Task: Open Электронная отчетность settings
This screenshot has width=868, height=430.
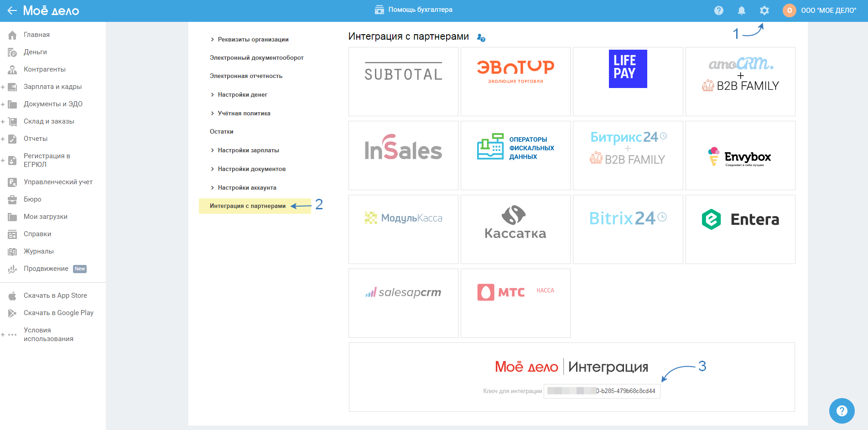Action: click(x=246, y=76)
